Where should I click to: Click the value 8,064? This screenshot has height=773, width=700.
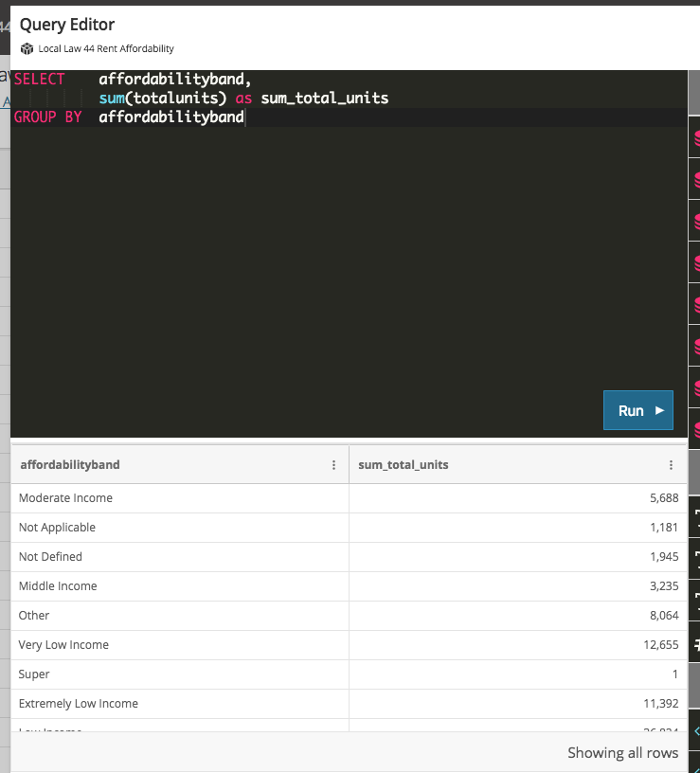click(x=664, y=615)
